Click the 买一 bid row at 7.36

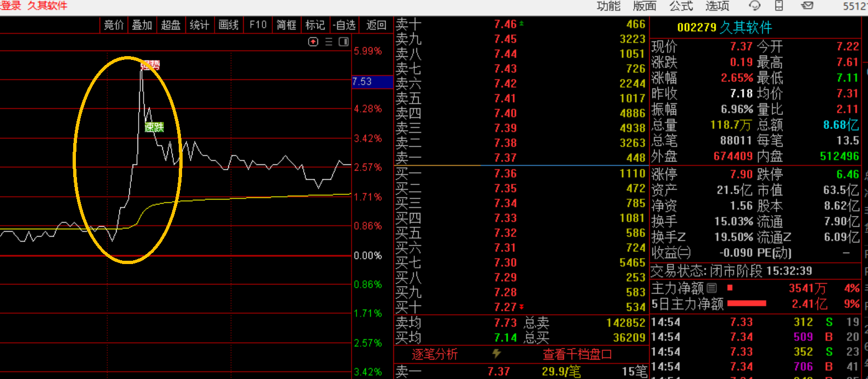[521, 173]
